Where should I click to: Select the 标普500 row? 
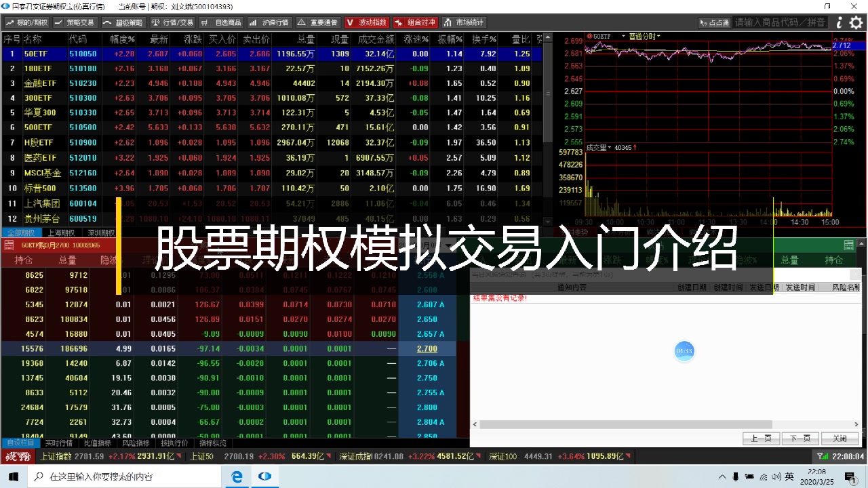click(x=271, y=188)
